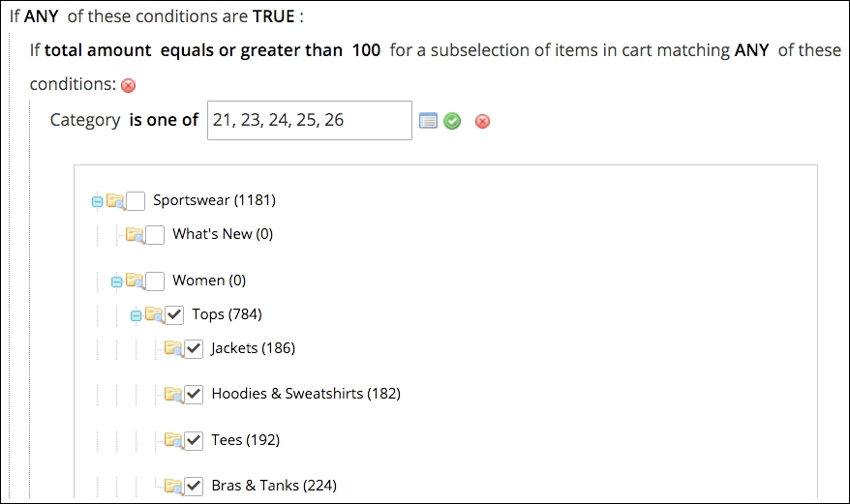850x504 pixels.
Task: Click the Jackets folder icon
Action: point(173,348)
